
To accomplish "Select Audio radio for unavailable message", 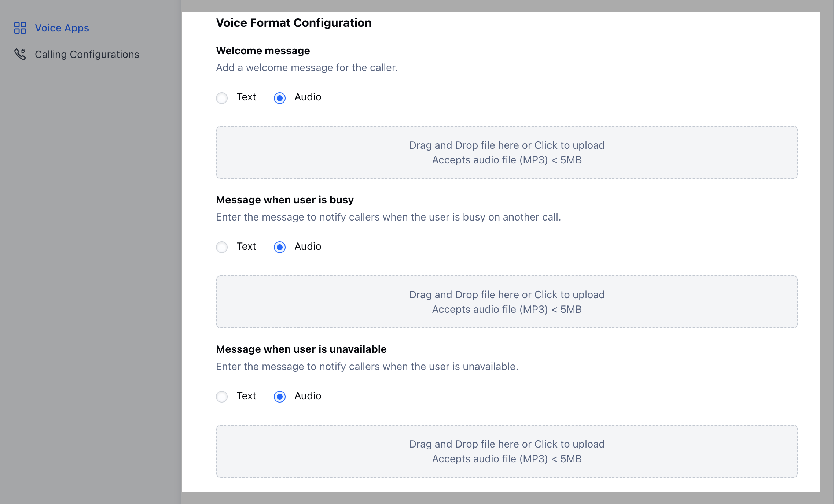I will (x=280, y=397).
